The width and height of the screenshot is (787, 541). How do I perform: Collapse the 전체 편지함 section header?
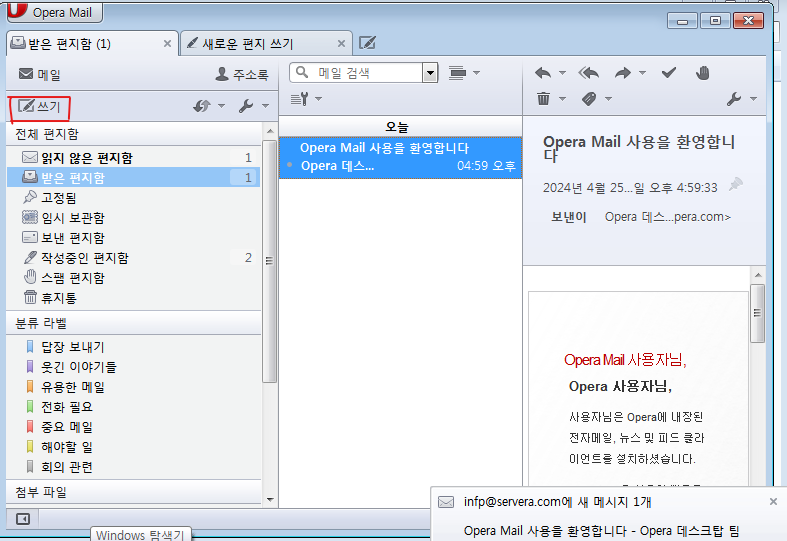click(134, 134)
